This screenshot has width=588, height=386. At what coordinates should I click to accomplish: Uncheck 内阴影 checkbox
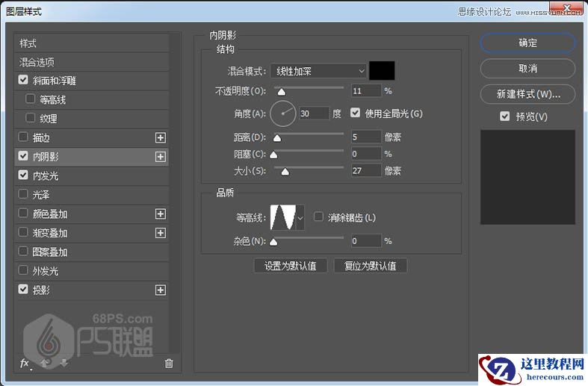[x=23, y=156]
